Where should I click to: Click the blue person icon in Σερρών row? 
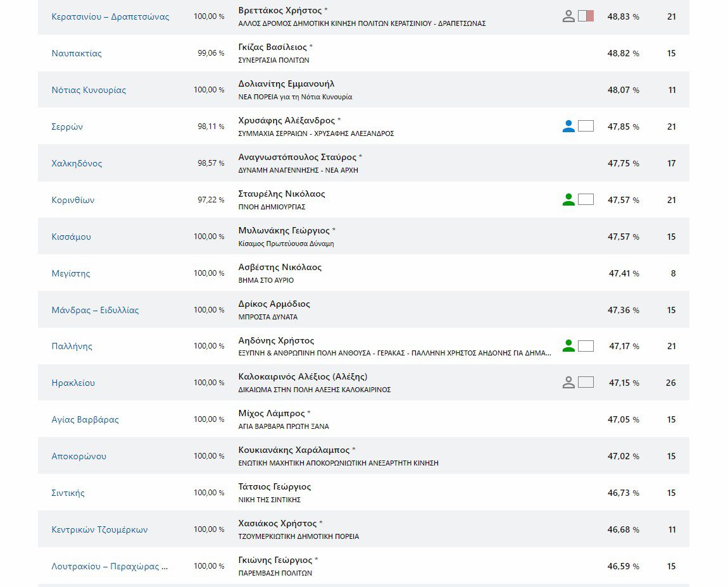tap(568, 127)
